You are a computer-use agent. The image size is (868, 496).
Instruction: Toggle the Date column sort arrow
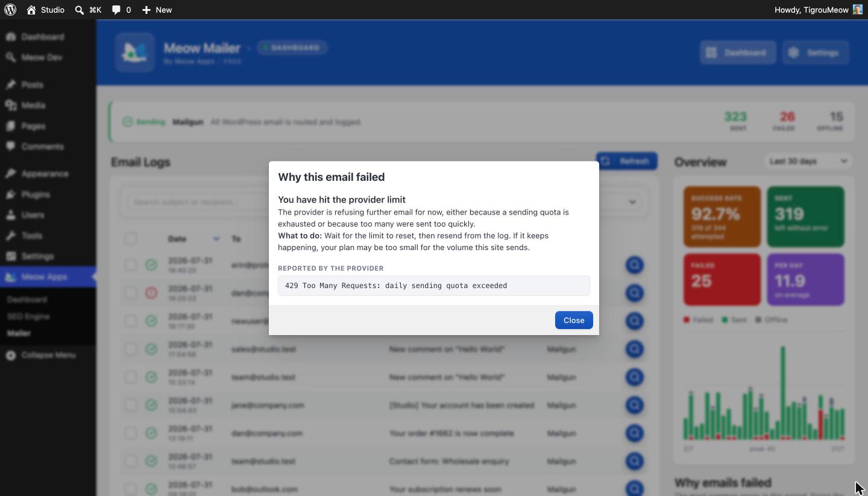216,239
